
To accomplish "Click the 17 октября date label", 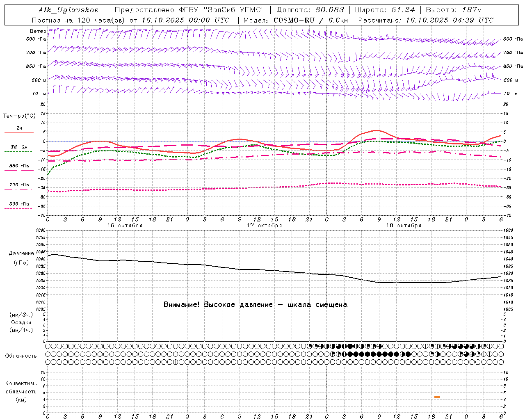I will pyautogui.click(x=264, y=226).
